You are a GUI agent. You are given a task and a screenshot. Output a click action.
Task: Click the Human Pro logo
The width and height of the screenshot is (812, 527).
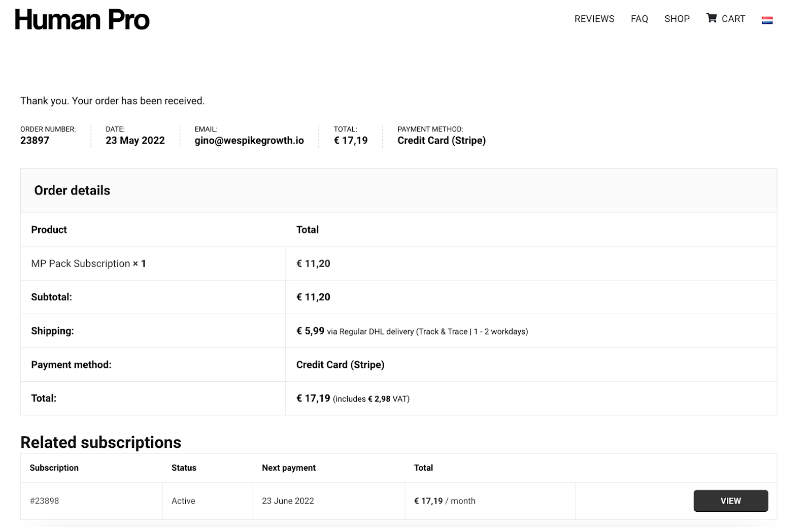click(82, 20)
